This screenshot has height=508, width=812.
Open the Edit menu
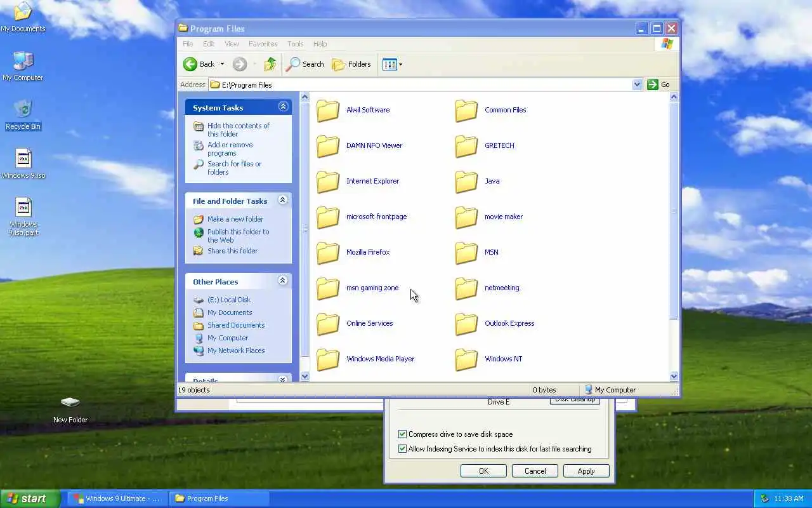tap(209, 44)
